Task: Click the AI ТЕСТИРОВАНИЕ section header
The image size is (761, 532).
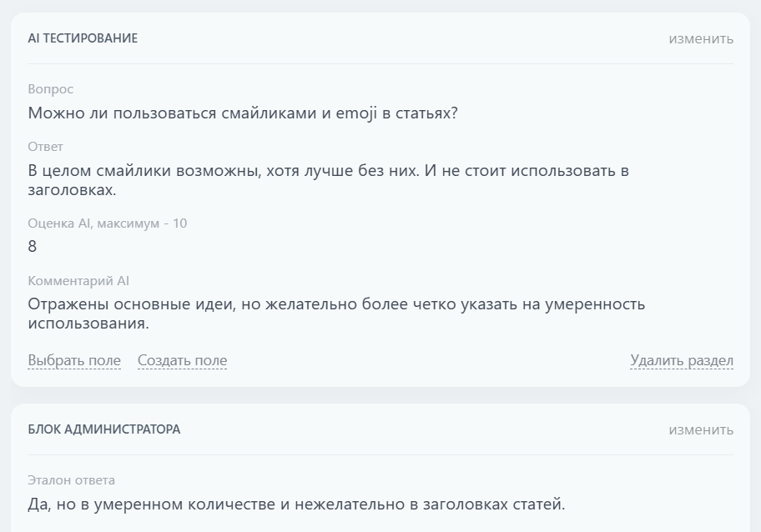Action: click(x=83, y=38)
